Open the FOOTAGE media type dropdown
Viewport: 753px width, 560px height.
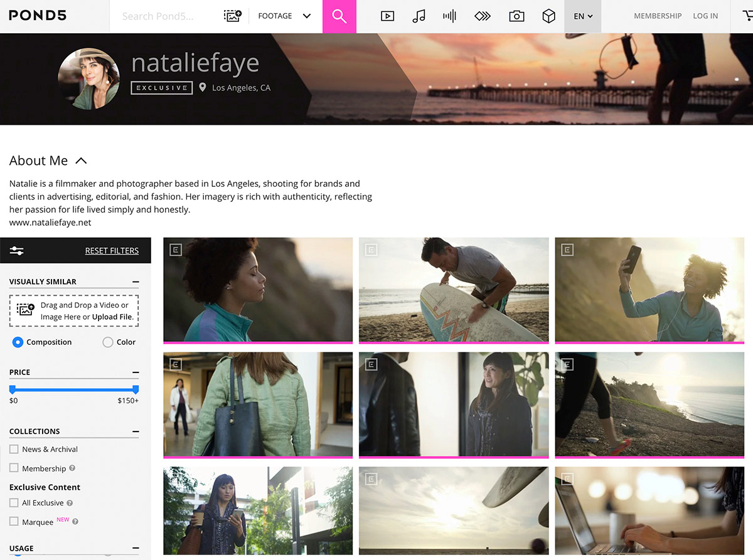coord(284,16)
